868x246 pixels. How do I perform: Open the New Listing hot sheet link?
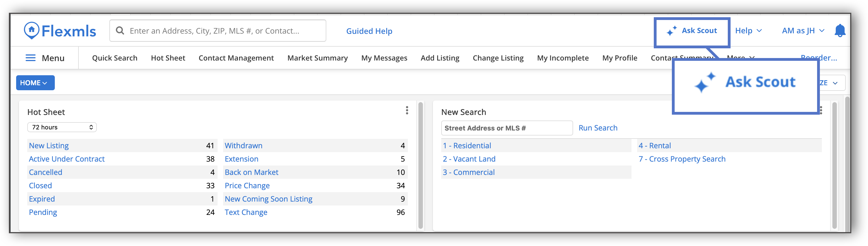coord(49,145)
